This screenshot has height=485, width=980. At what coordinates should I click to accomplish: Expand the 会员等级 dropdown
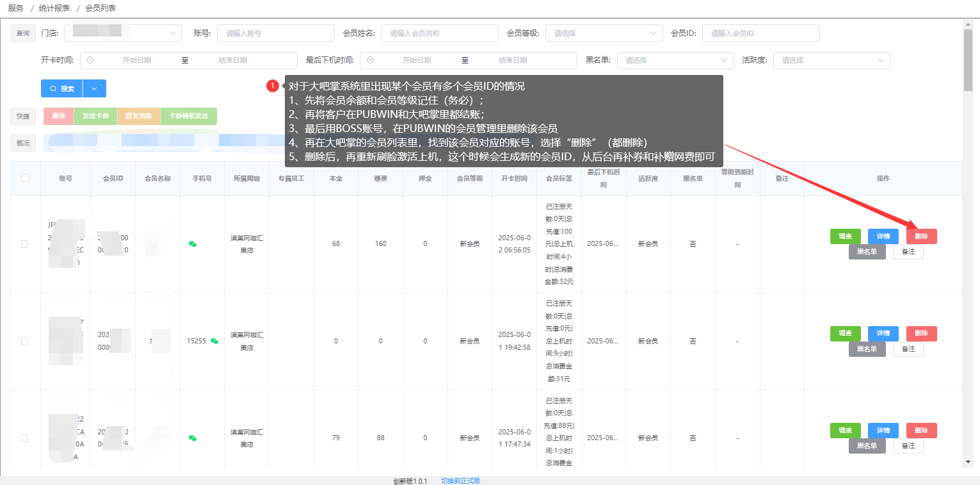click(x=604, y=33)
